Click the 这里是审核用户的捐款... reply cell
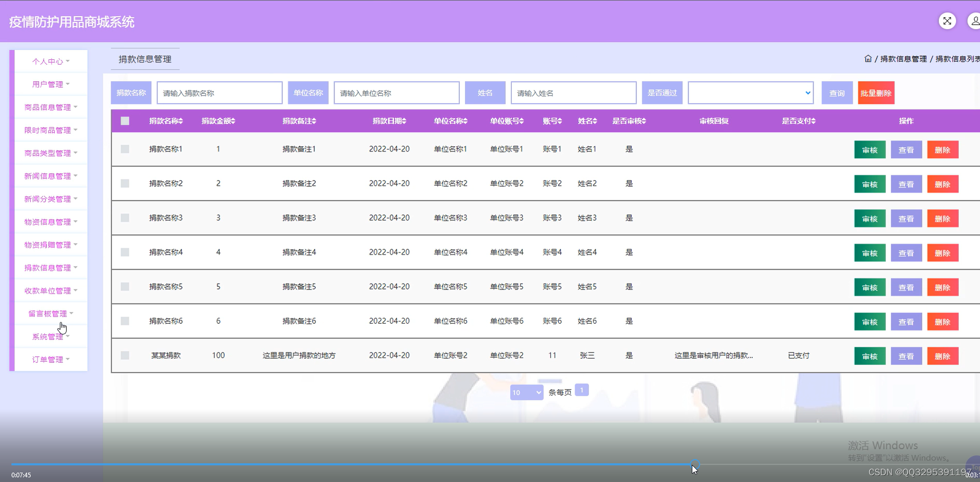The width and height of the screenshot is (980, 482). 714,356
